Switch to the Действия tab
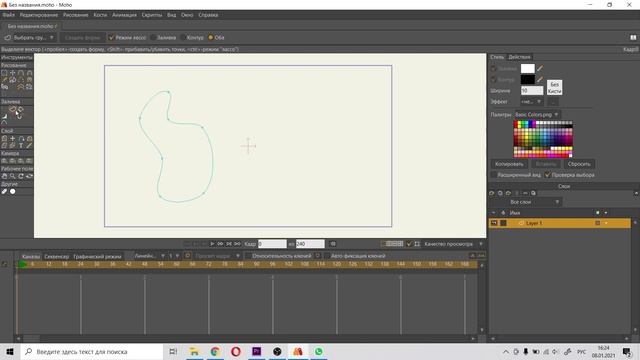Image resolution: width=640 pixels, height=360 pixels. pyautogui.click(x=519, y=57)
